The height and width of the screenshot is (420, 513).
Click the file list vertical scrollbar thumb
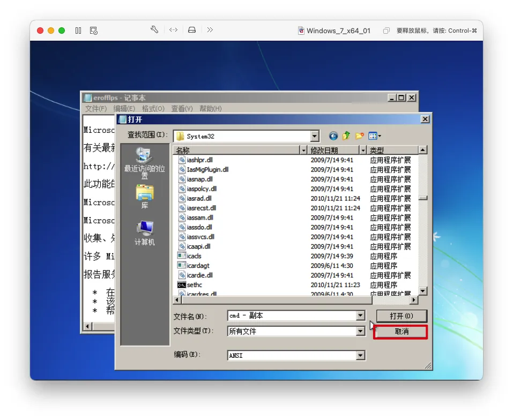click(423, 198)
